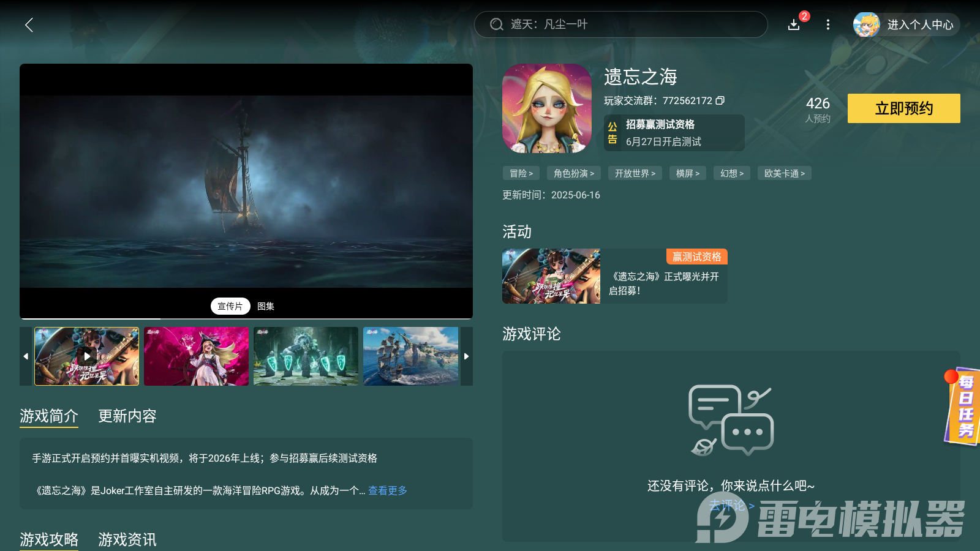Copy group number 772562172 via copy icon
This screenshot has width=980, height=551.
coord(720,100)
